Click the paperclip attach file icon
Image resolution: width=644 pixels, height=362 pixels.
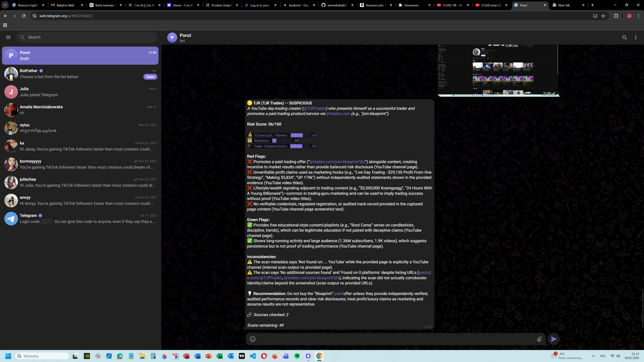(x=539, y=339)
